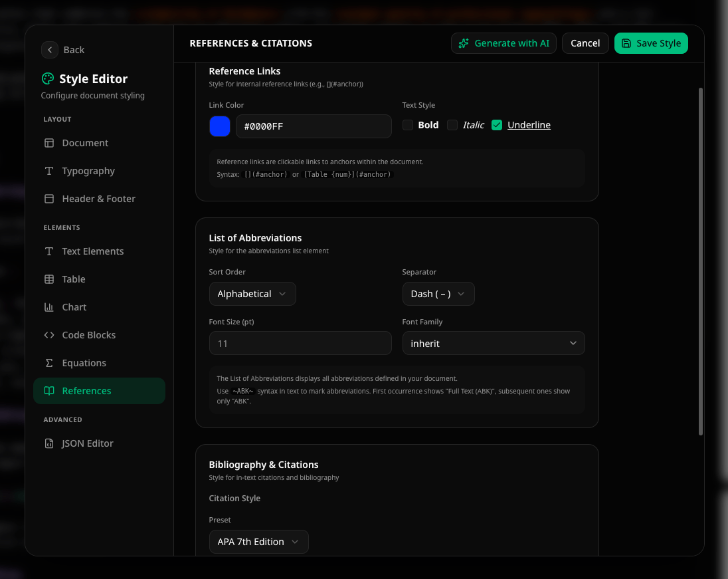Open the JSON Editor section

pos(100,443)
